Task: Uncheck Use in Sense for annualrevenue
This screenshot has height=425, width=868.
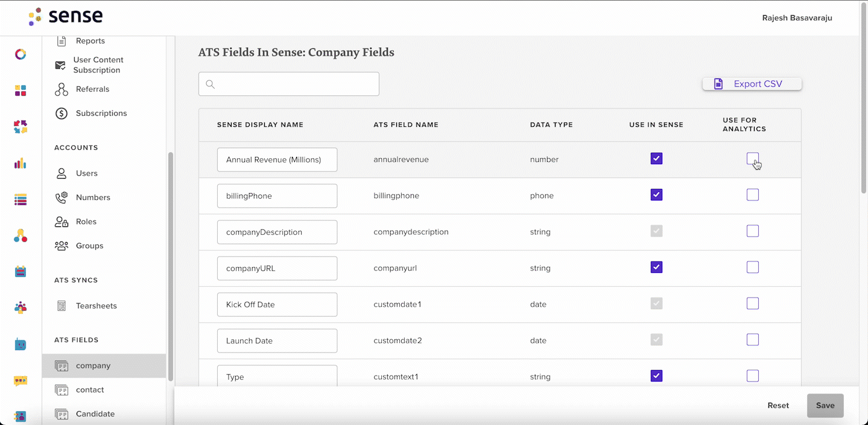Action: coord(656,159)
